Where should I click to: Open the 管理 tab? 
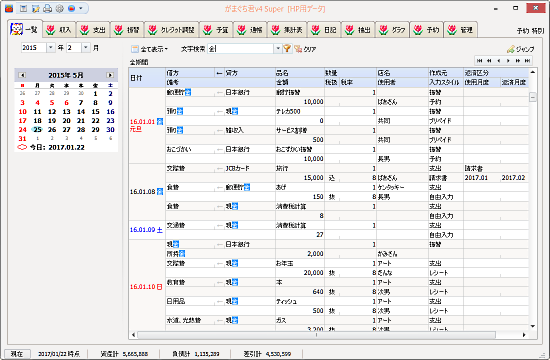pyautogui.click(x=461, y=30)
